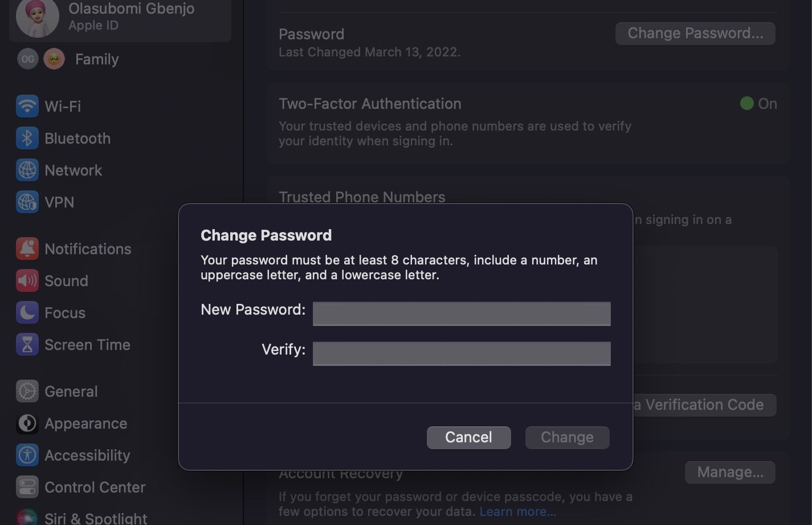
Task: Focus the Verify password field
Action: pos(462,353)
